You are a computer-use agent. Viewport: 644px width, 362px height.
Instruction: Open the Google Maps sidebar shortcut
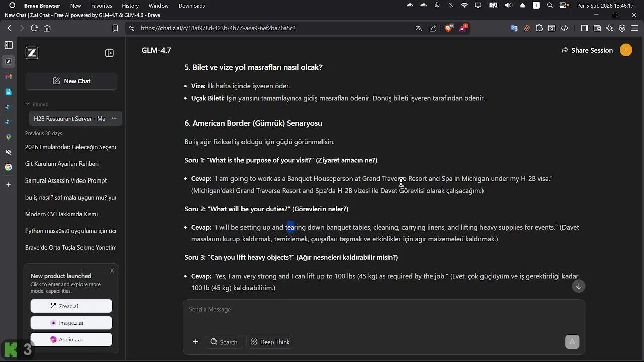[x=8, y=137]
